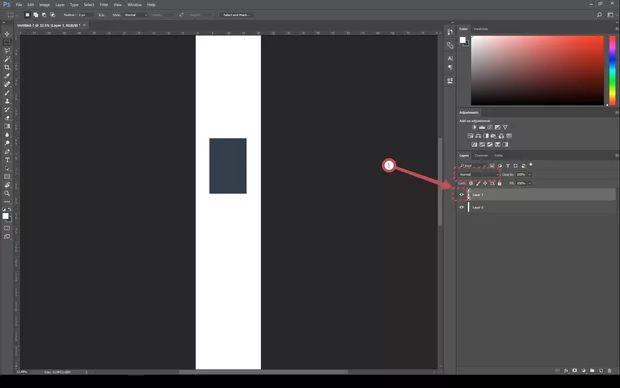Open the Adjustments panel flyout menu
Viewport: 620px width, 388px height.
616,113
